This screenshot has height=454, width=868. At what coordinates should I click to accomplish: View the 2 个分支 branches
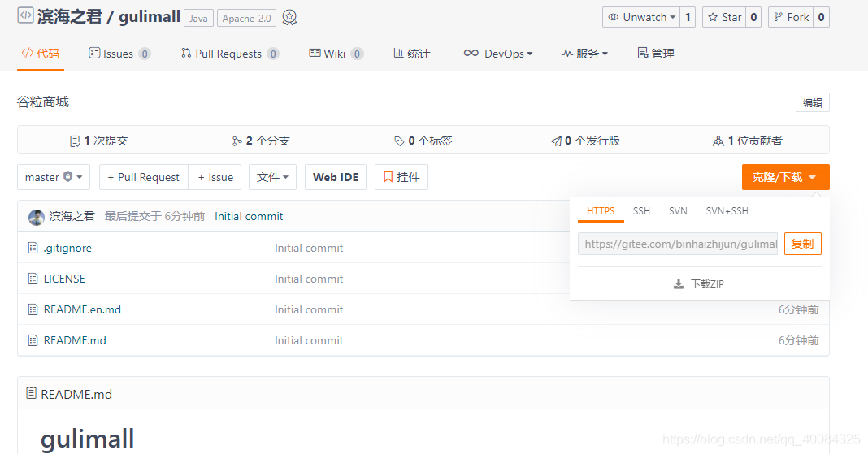pyautogui.click(x=261, y=141)
